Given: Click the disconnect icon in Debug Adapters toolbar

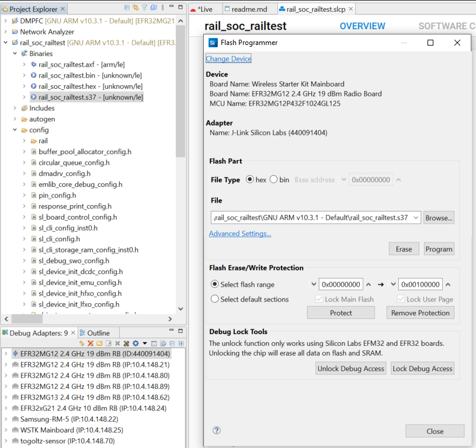Looking at the screenshot, I should 90,343.
